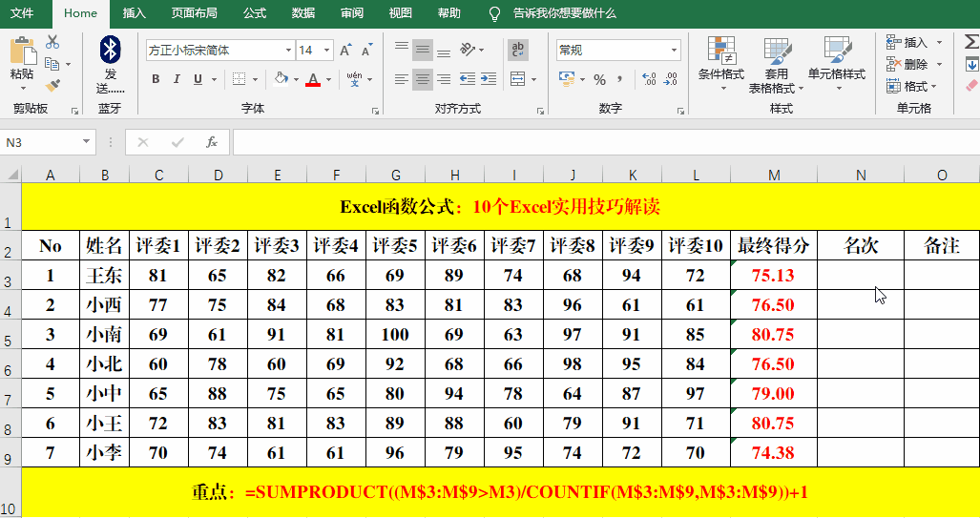Switch to the 公式 tab
Viewport: 980px width, 518px height.
(255, 13)
